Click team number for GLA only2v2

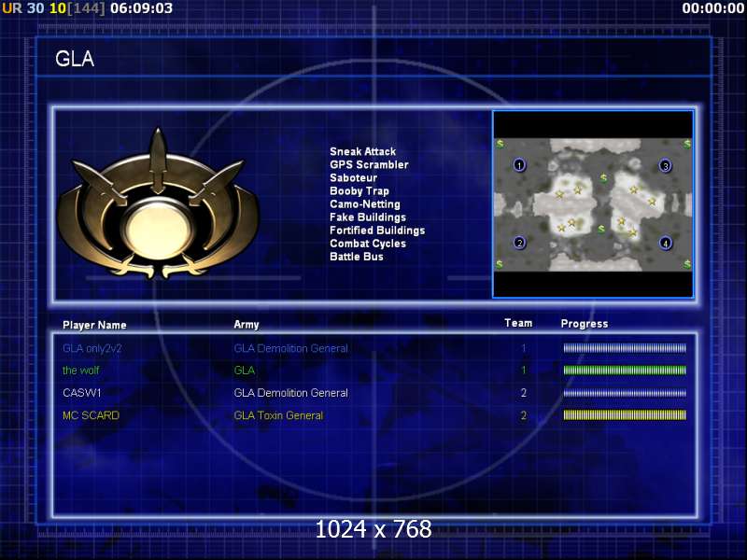pos(524,348)
